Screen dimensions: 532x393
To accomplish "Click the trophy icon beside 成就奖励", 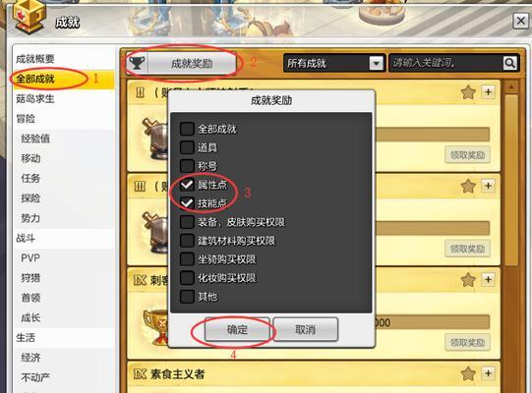I will tap(137, 63).
